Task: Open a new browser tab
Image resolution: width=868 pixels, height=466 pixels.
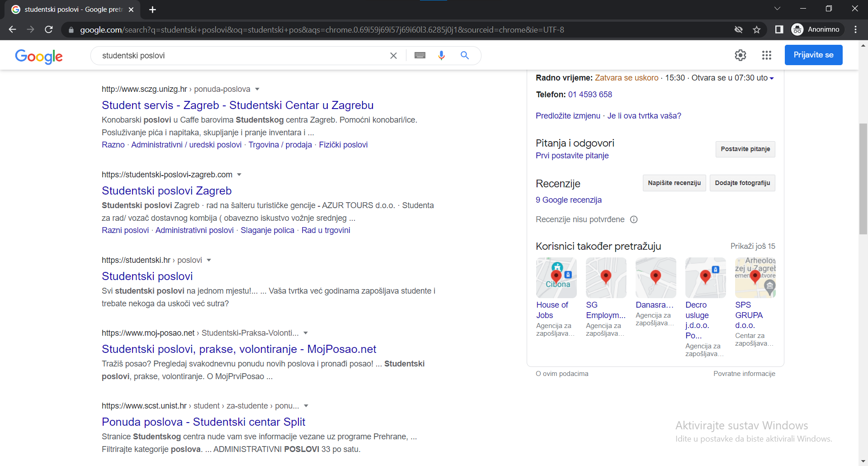Action: click(x=152, y=10)
